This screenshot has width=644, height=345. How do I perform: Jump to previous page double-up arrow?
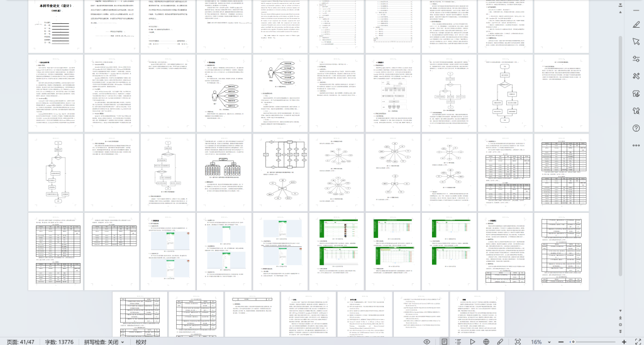click(x=621, y=318)
